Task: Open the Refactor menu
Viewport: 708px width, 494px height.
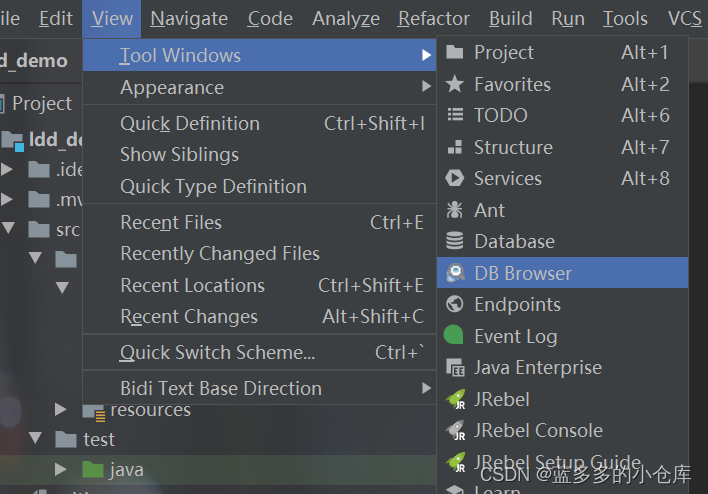Action: click(433, 19)
